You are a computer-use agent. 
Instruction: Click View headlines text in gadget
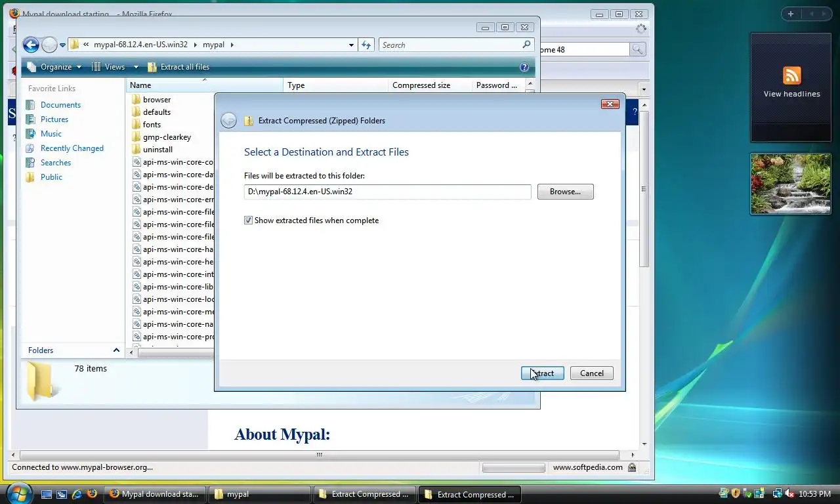click(x=791, y=94)
